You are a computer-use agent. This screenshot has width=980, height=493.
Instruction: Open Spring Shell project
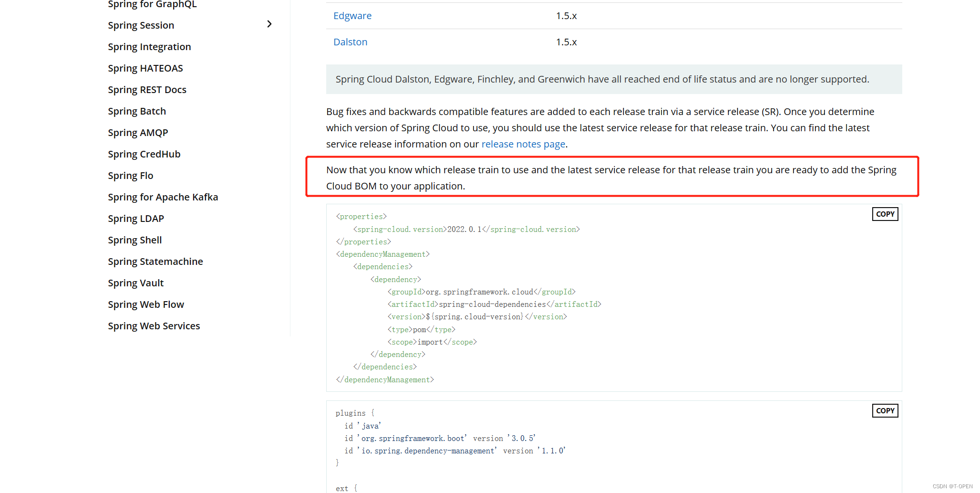(x=134, y=240)
